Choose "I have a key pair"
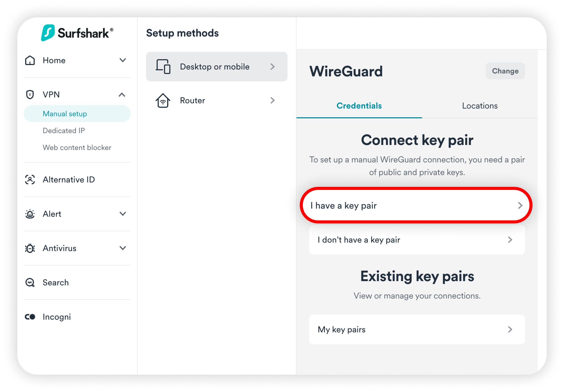 pos(416,205)
